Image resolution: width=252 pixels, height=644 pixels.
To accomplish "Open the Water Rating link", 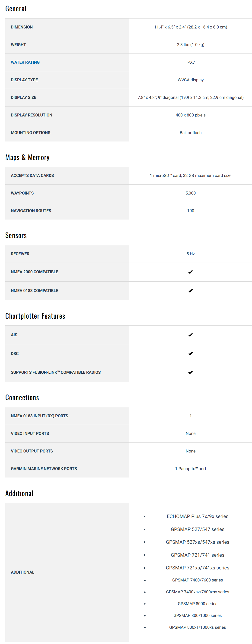I will [x=25, y=62].
